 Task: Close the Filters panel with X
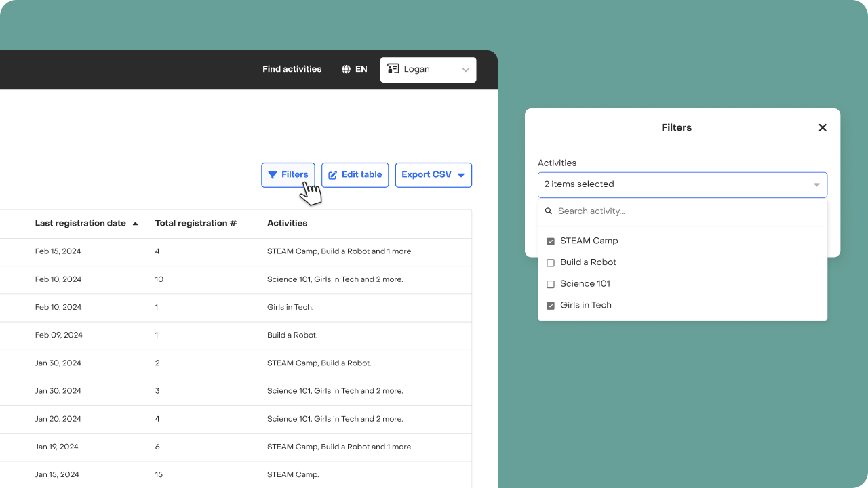pos(823,127)
